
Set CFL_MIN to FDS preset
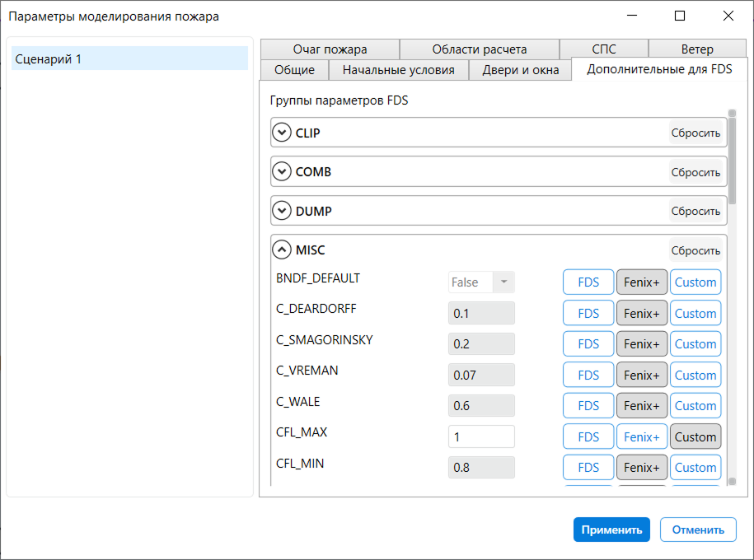click(x=588, y=468)
